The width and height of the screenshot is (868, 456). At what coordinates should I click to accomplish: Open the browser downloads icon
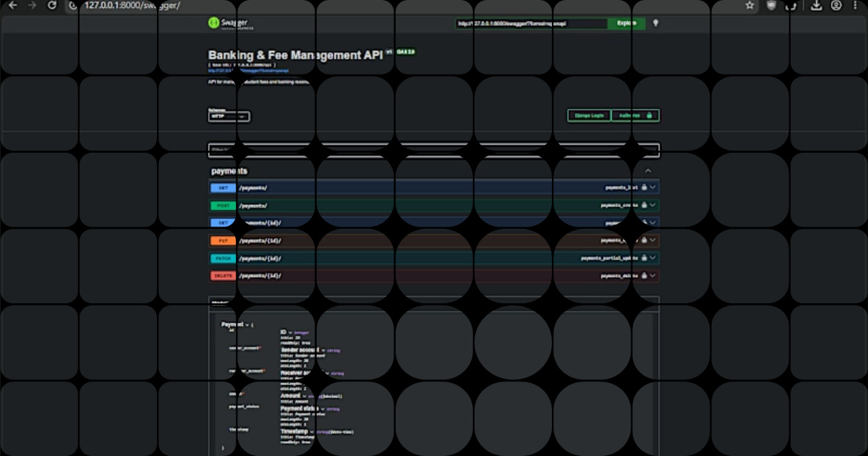click(817, 5)
